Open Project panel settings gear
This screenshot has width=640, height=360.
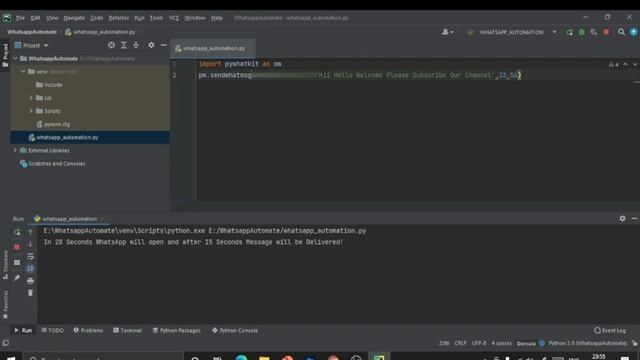tap(151, 45)
